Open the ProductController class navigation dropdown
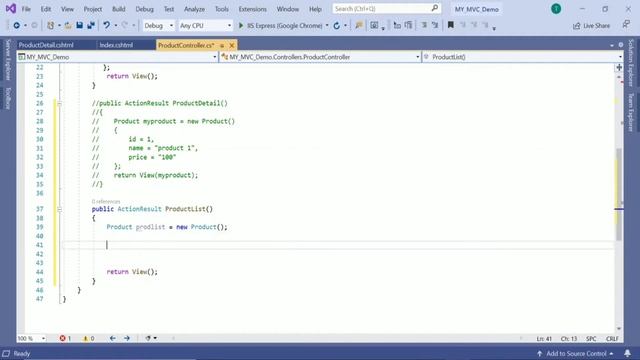 coord(320,57)
